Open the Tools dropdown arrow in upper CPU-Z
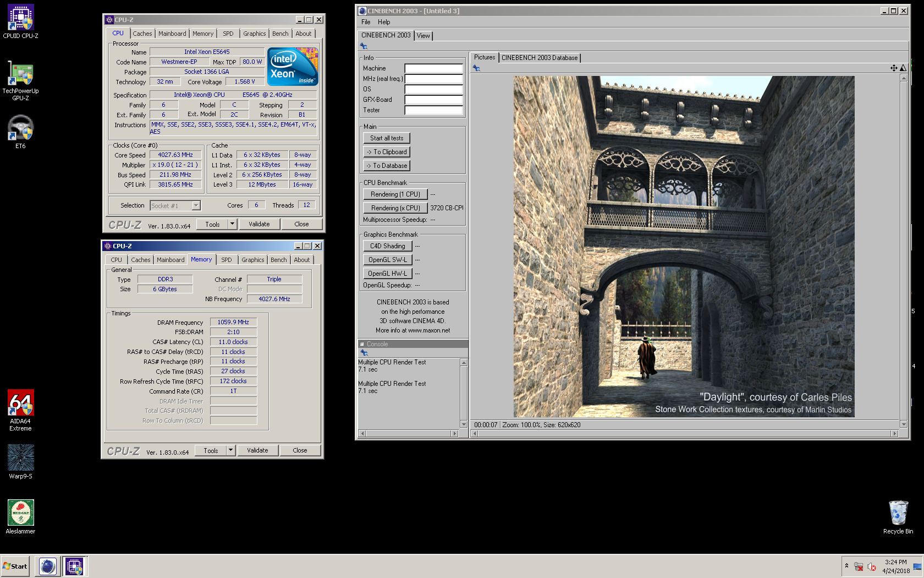 [x=232, y=224]
